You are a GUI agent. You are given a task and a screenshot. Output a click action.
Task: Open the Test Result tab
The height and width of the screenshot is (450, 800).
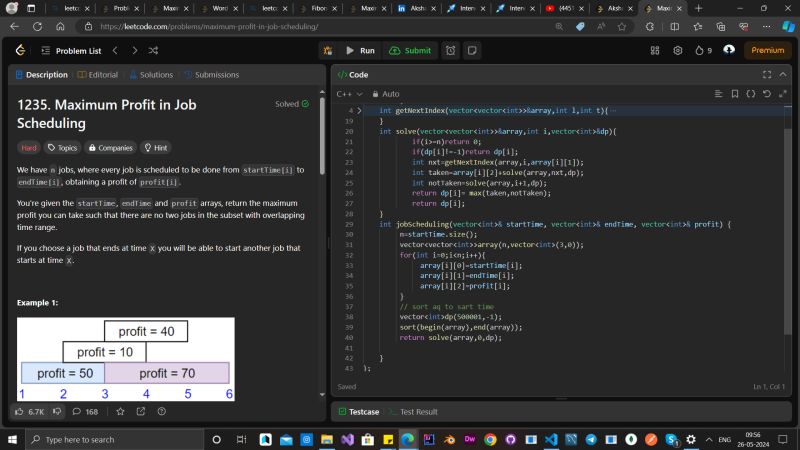[x=418, y=411]
